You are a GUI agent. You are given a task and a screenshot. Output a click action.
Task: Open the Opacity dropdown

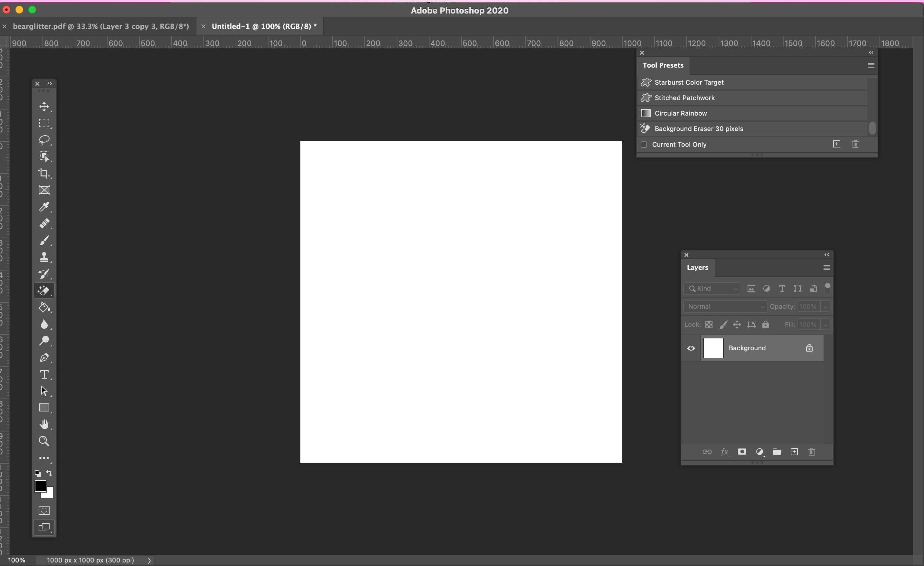click(x=825, y=307)
